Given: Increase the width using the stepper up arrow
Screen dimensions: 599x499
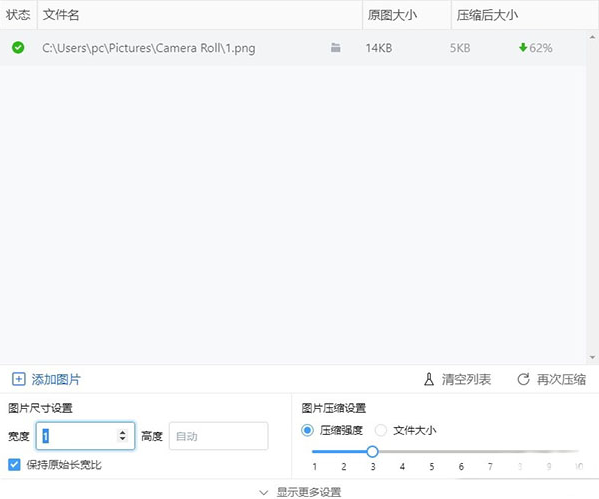Looking at the screenshot, I should coord(123,432).
